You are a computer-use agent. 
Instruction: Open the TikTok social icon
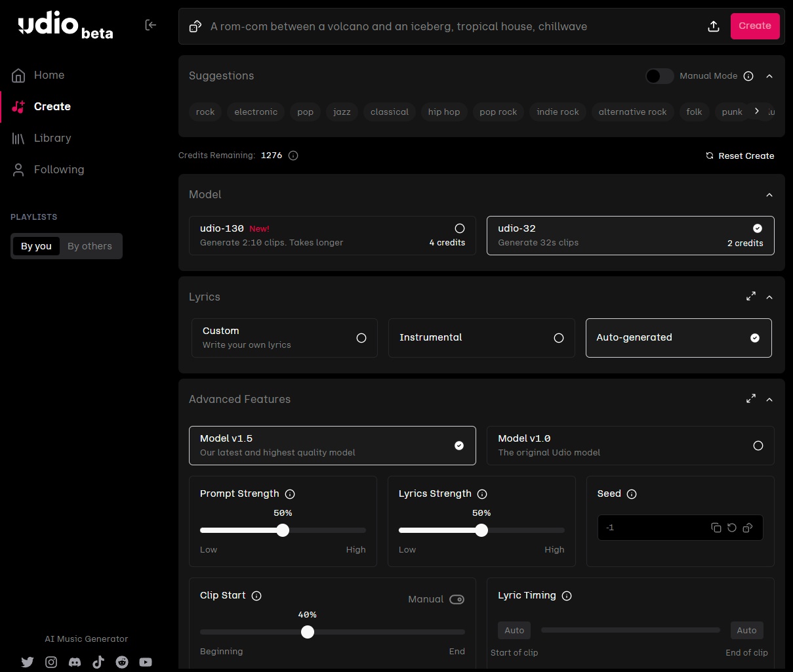tap(98, 662)
